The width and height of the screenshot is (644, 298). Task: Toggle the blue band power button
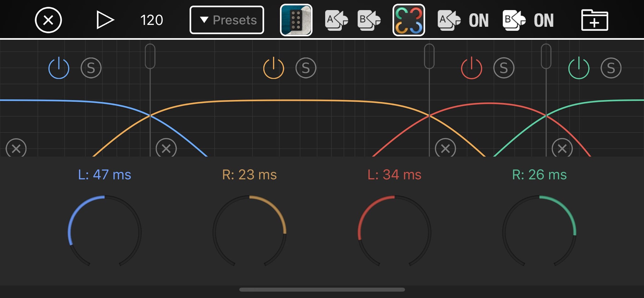tap(59, 68)
